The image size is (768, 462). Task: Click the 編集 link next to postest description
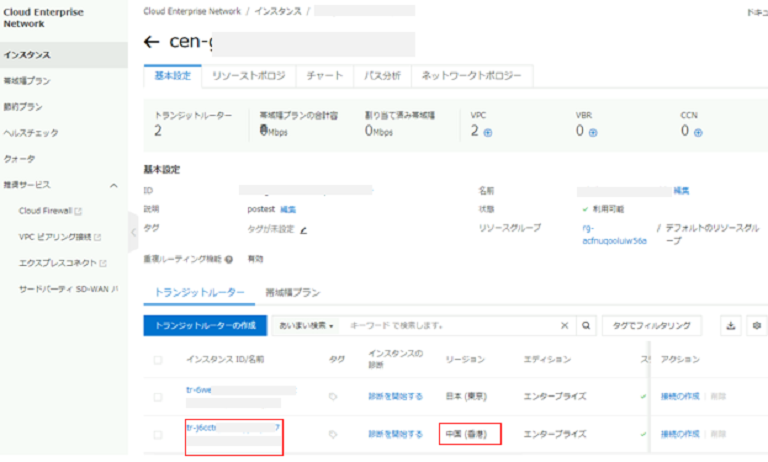coord(288,210)
